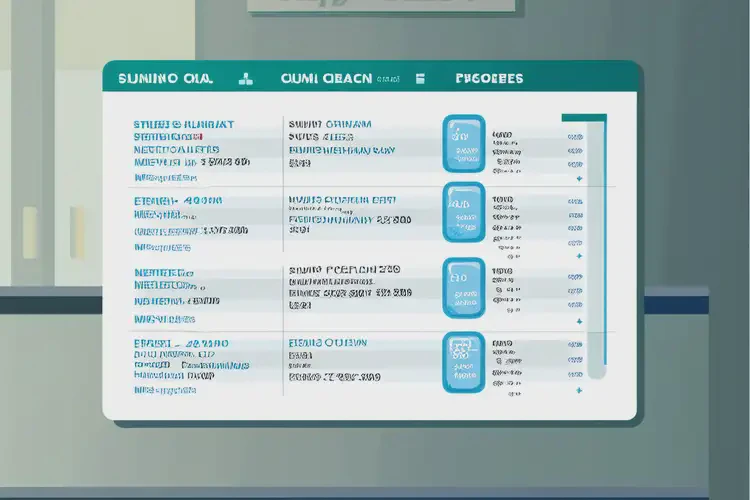The image size is (750, 500).
Task: Select the fourth row's middle column heading
Action: (327, 343)
